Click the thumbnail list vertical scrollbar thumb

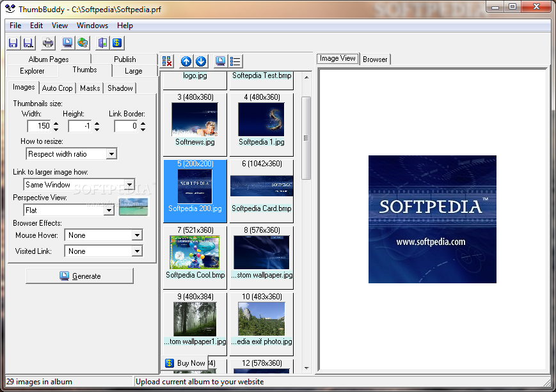(306, 138)
